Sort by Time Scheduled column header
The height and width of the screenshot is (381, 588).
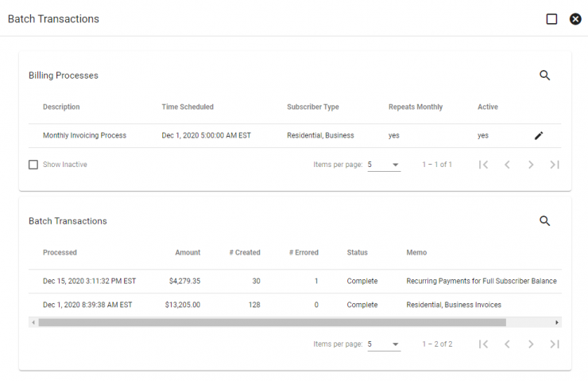tap(188, 107)
